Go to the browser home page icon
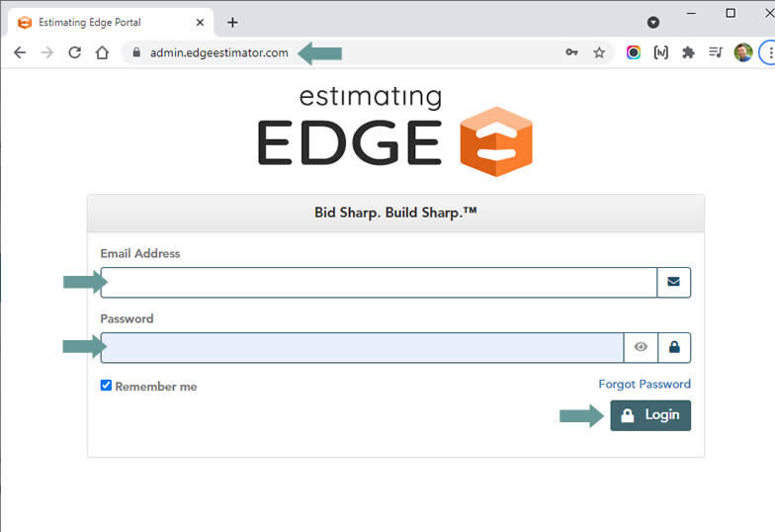The image size is (775, 532). point(103,52)
